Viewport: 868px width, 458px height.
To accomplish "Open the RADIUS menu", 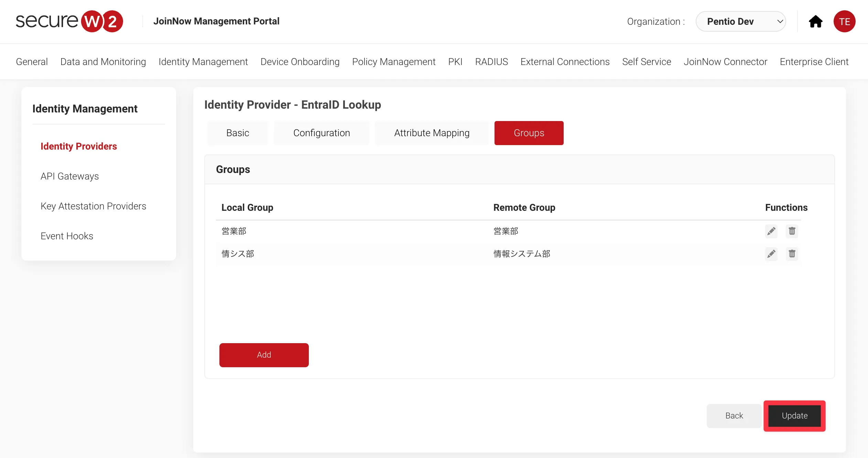I will tap(491, 62).
